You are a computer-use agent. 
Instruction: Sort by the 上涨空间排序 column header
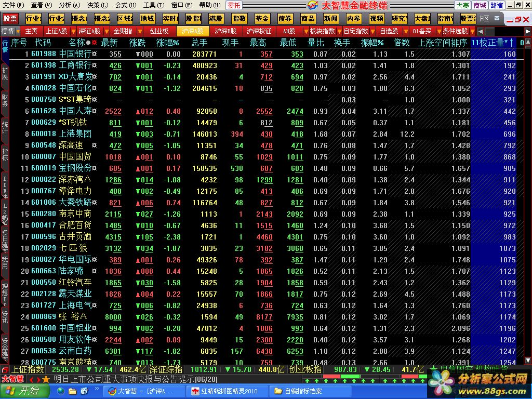443,43
